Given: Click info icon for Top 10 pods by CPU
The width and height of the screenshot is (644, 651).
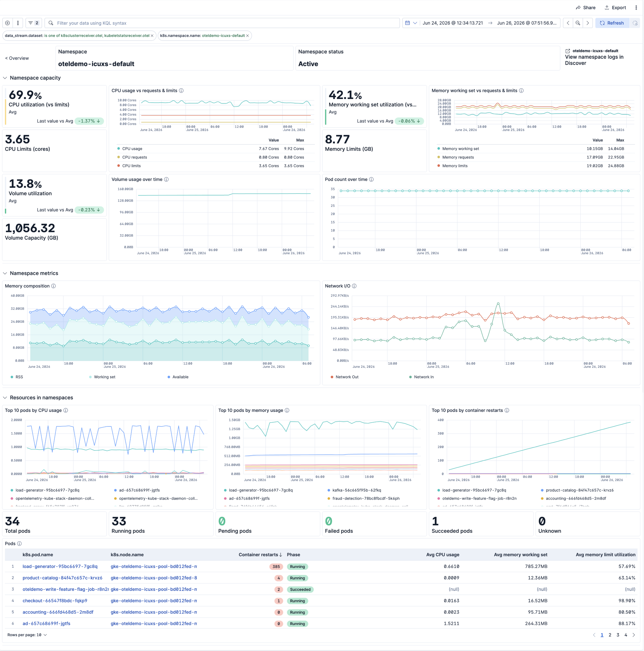Looking at the screenshot, I should (66, 411).
